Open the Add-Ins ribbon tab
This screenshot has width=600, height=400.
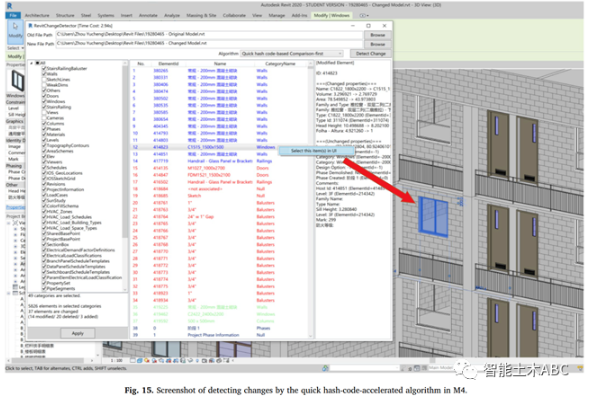pyautogui.click(x=299, y=15)
